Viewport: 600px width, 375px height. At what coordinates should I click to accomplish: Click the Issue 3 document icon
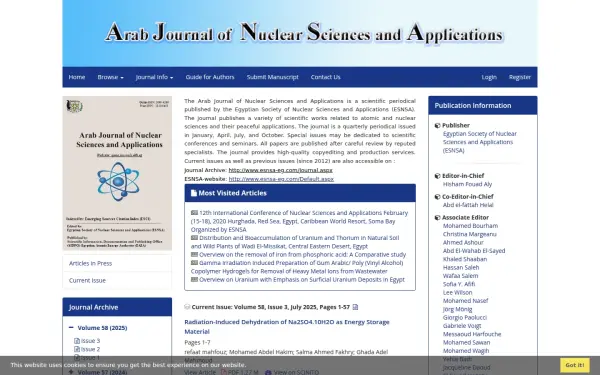pos(77,341)
